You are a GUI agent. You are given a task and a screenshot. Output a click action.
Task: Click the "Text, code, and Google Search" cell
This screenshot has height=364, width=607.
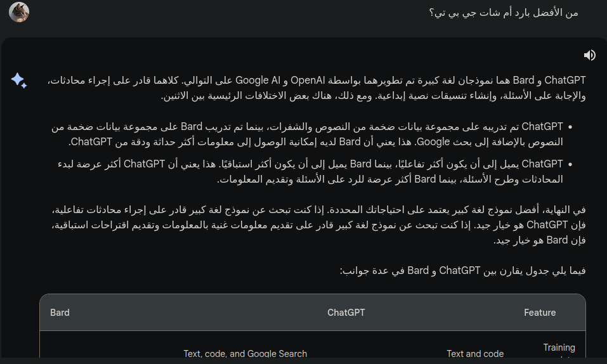[x=245, y=354]
